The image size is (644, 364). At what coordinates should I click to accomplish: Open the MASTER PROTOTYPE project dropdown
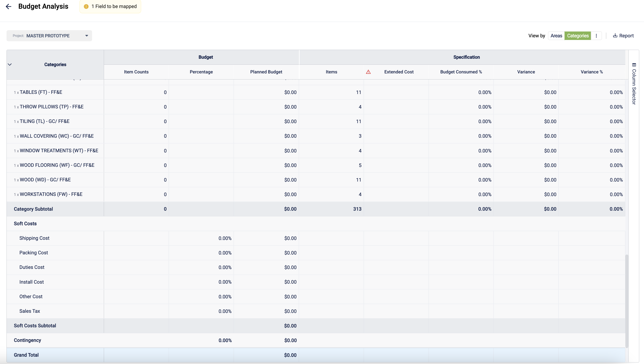49,36
